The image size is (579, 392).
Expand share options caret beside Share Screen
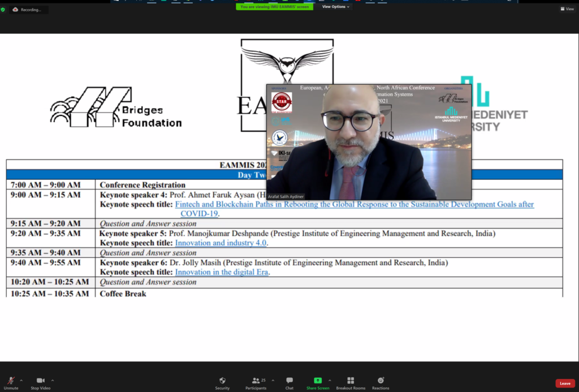click(x=330, y=380)
